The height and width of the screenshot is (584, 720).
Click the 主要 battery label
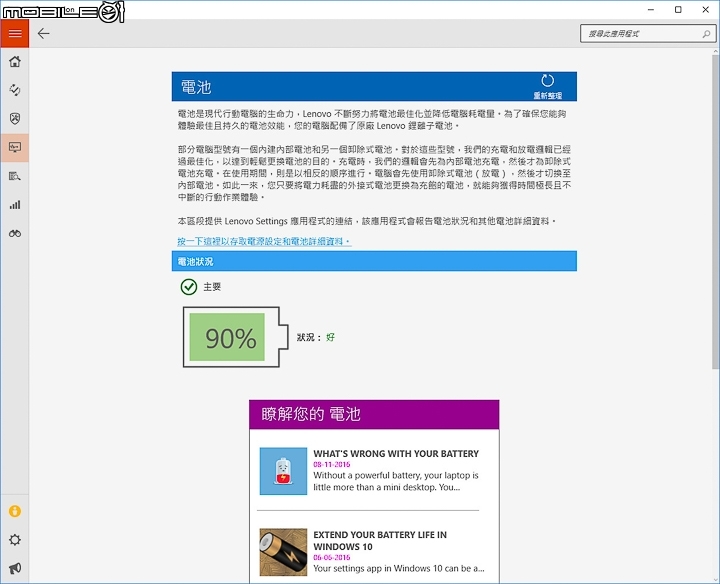(212, 287)
